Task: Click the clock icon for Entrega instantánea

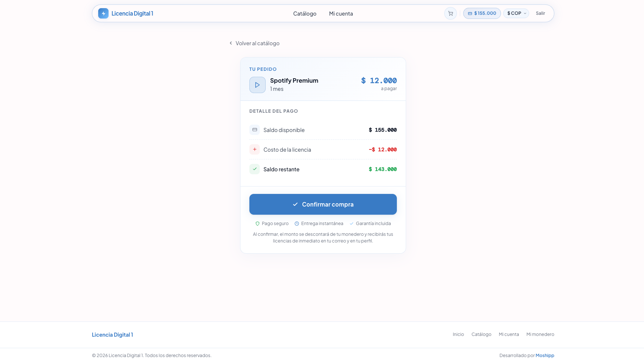Action: 296,223
